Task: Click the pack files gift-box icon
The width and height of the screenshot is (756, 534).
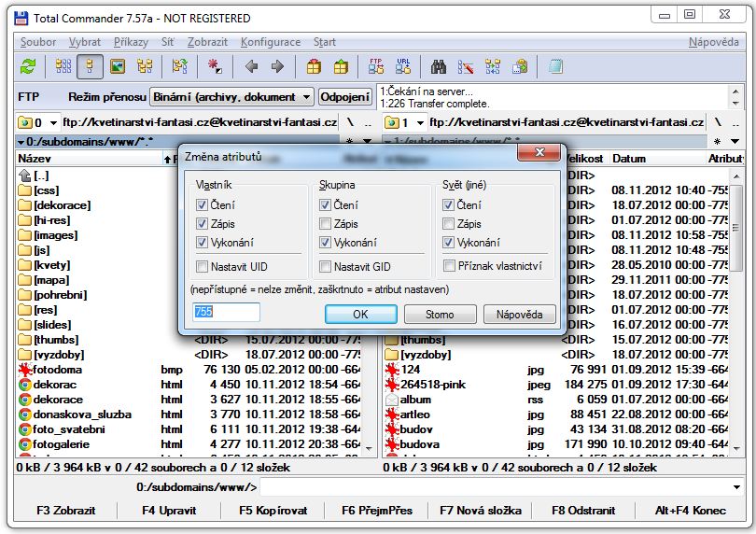Action: (315, 66)
